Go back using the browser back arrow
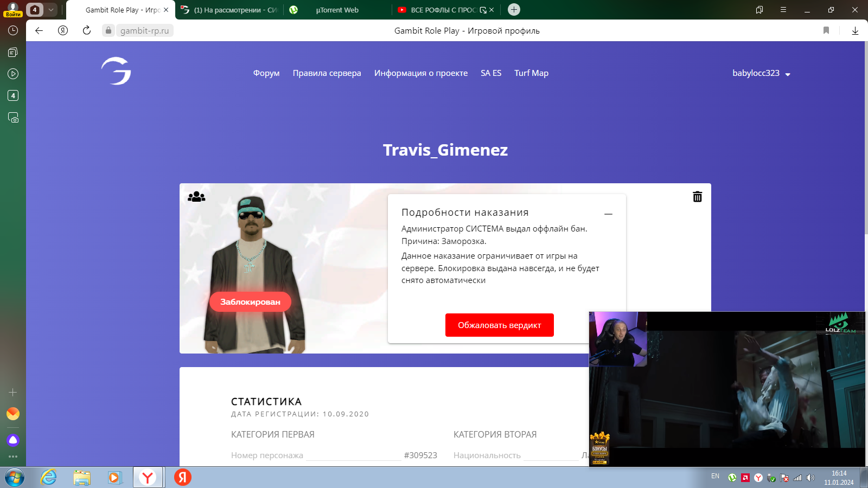 coord(39,30)
